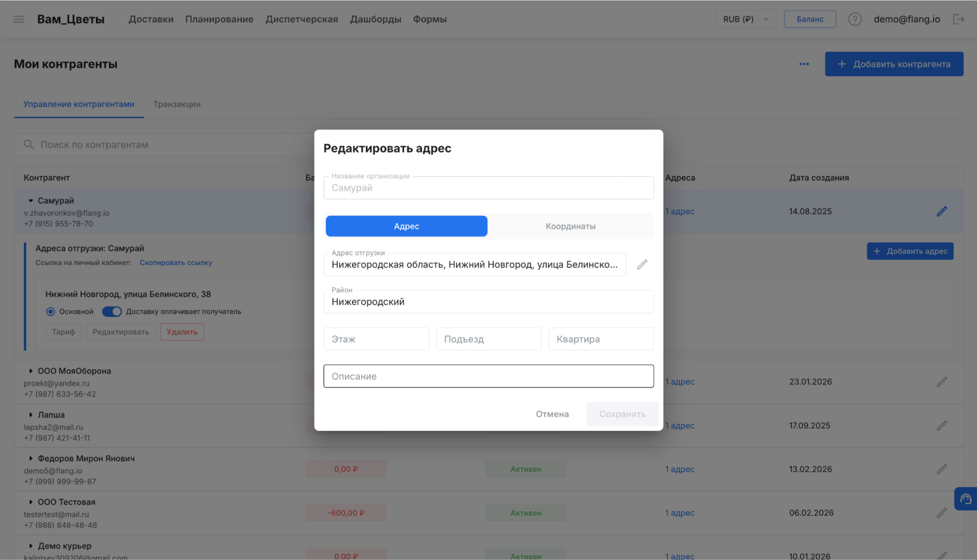Click the Вам_Цветы logo
Image resolution: width=977 pixels, height=560 pixels.
71,19
